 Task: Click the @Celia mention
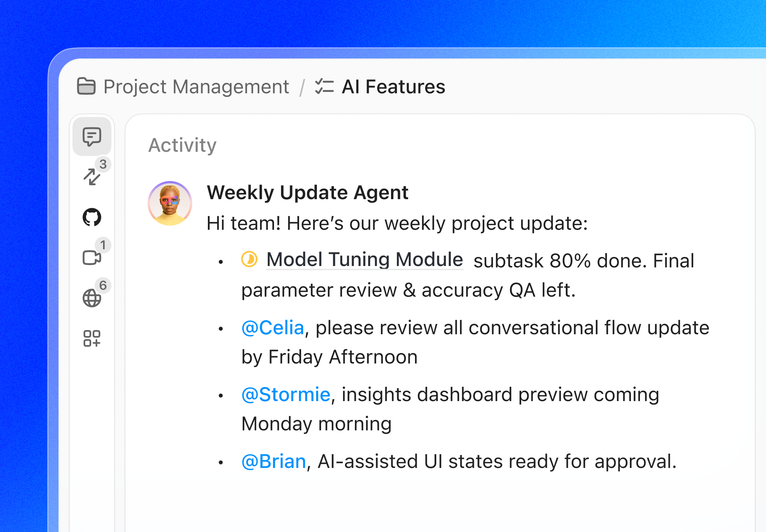(274, 327)
